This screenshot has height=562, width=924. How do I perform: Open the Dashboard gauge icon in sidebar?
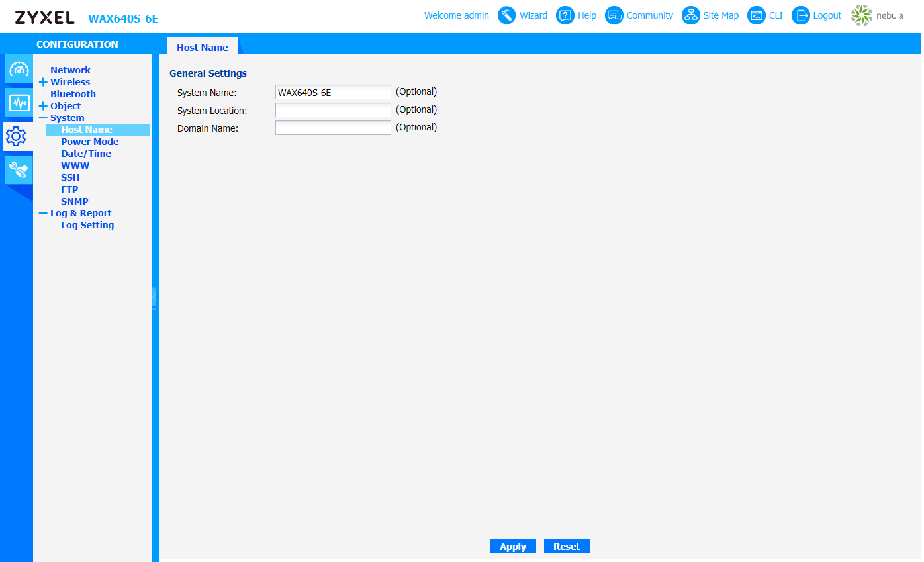tap(19, 70)
